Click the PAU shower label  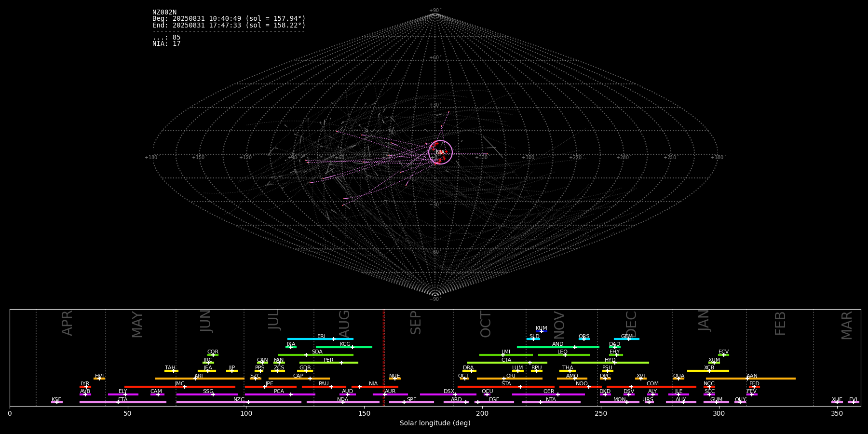[x=324, y=384]
